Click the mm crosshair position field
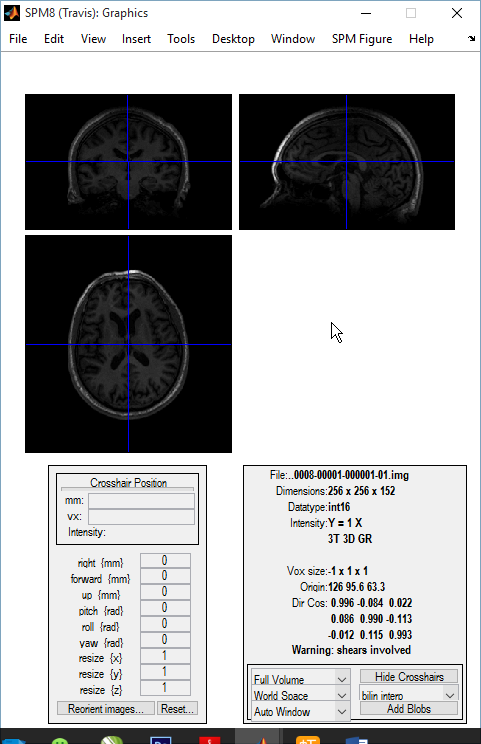 [141, 501]
